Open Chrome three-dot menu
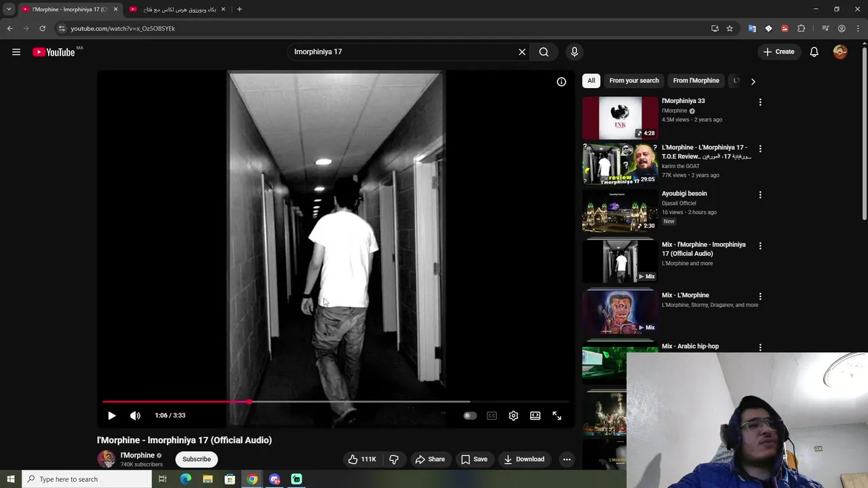868x488 pixels. pyautogui.click(x=858, y=28)
